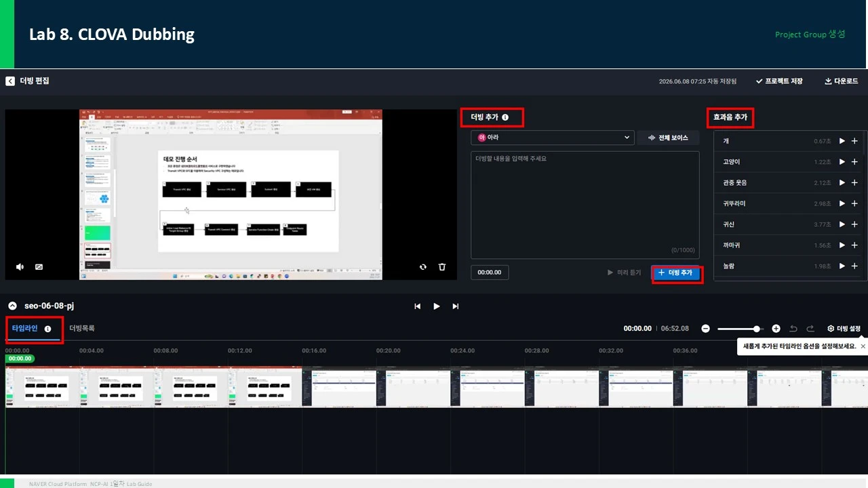Click the 00:00.00 dubbing time field
Image resolution: width=868 pixels, height=488 pixels.
[x=490, y=272]
